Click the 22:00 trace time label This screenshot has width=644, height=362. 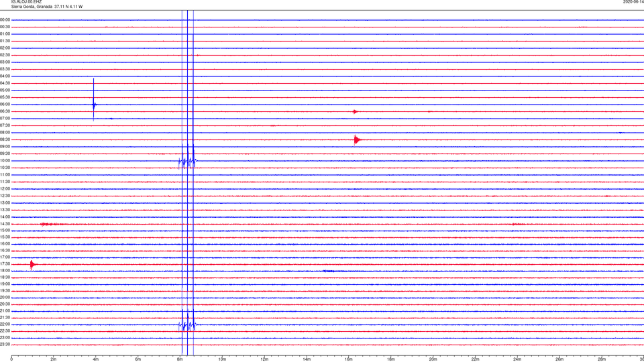click(x=5, y=324)
